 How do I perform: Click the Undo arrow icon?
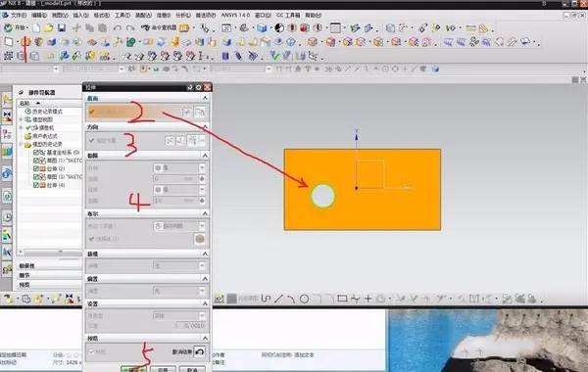click(118, 28)
